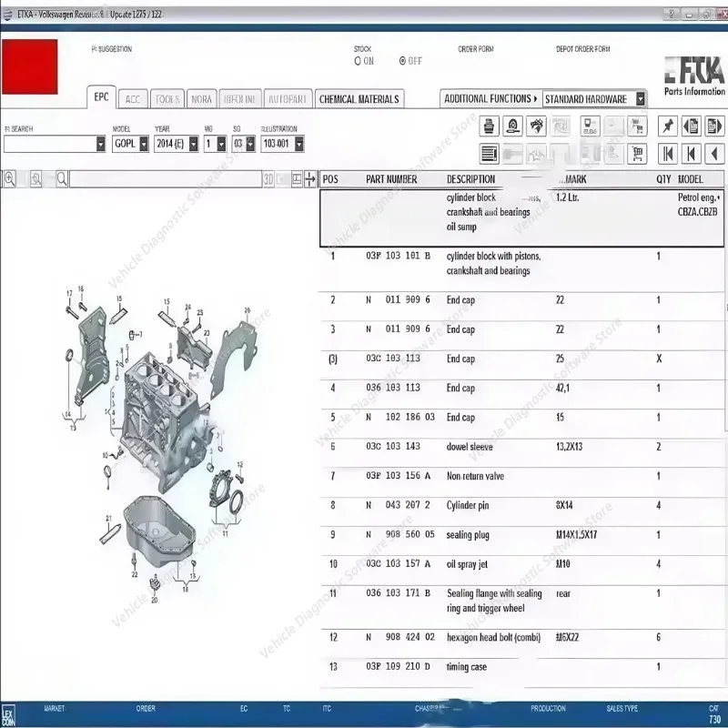Image resolution: width=728 pixels, height=728 pixels.
Task: Switch to the NORA tab
Action: [201, 99]
